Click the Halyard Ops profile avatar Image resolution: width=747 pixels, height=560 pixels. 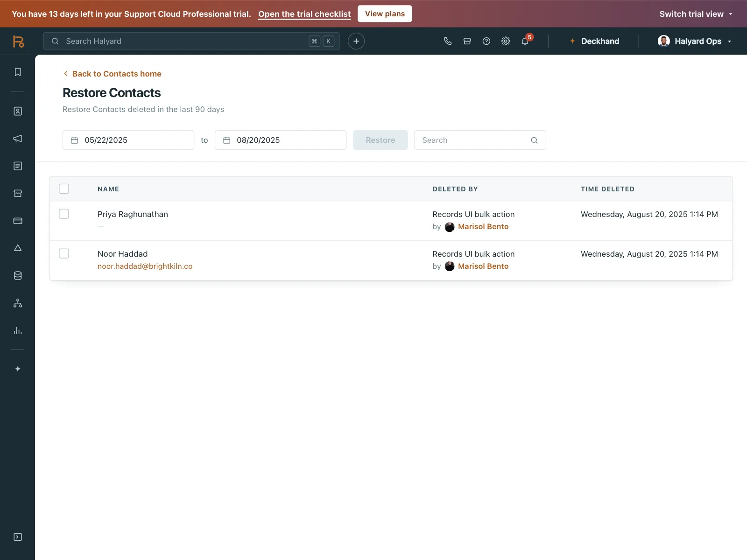click(x=663, y=41)
